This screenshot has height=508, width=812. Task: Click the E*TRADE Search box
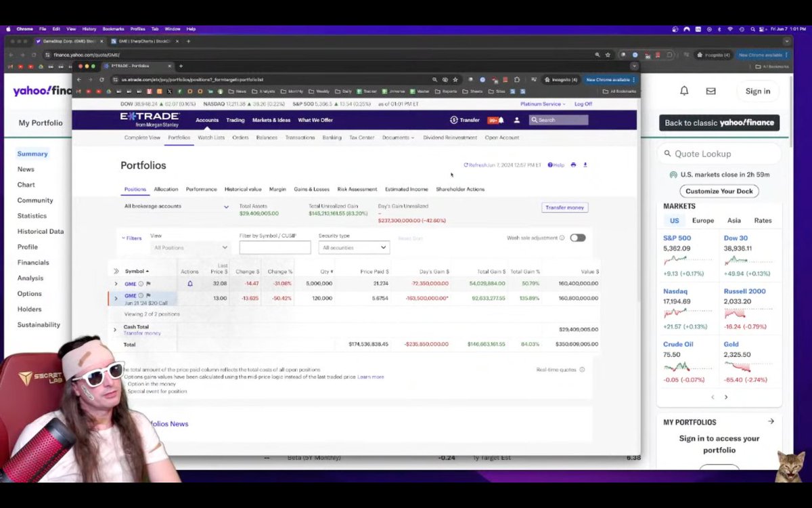point(558,120)
